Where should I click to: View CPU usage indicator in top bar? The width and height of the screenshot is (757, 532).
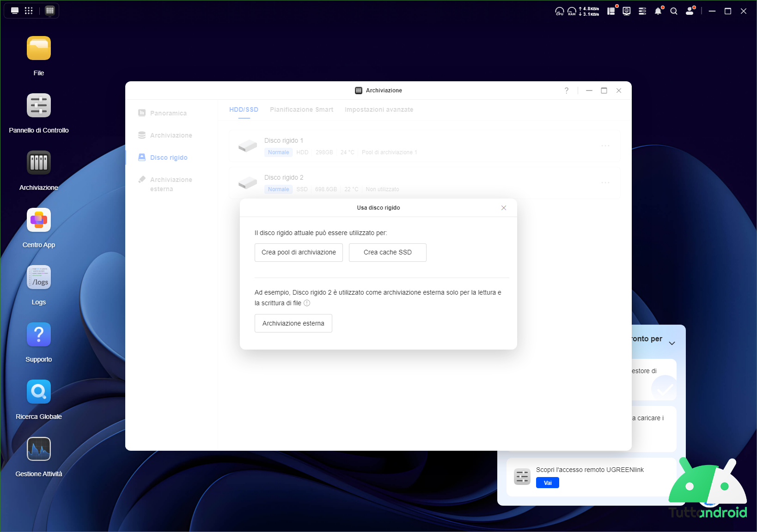click(560, 11)
